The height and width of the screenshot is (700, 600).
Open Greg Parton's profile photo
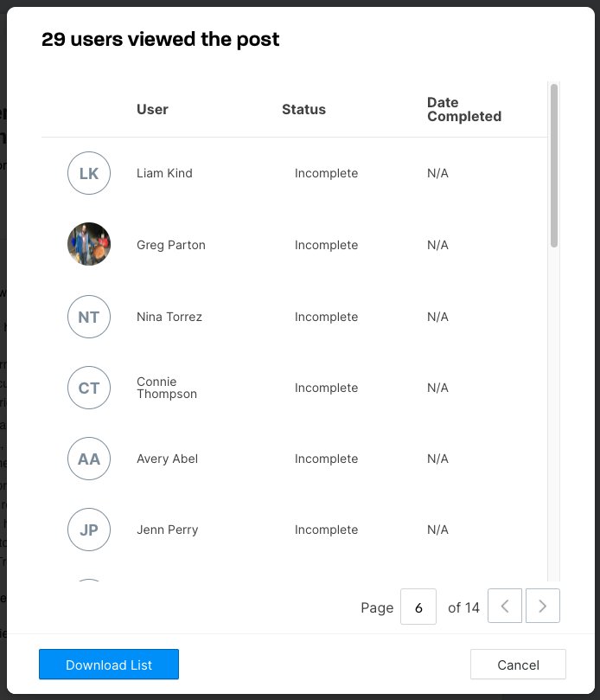coord(89,244)
